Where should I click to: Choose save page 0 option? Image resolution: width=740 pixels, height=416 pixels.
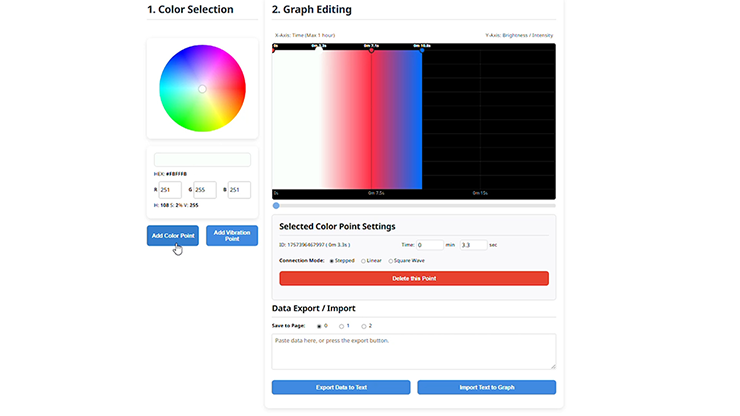(319, 326)
